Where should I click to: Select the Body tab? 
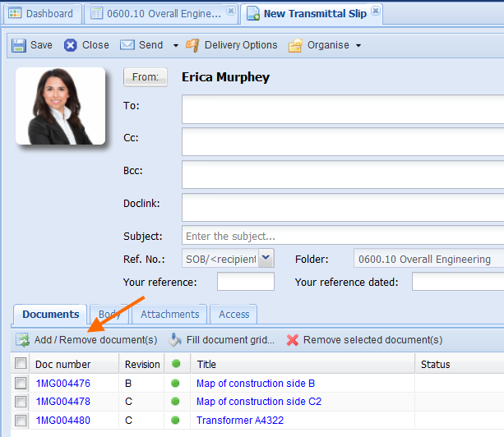pyautogui.click(x=109, y=314)
